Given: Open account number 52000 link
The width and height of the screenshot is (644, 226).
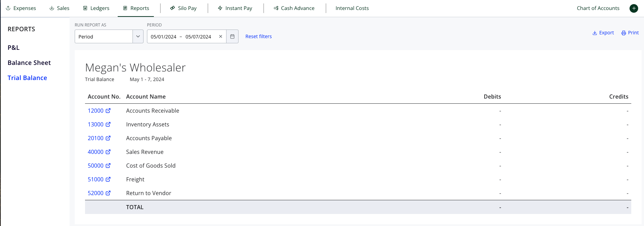Looking at the screenshot, I should (95, 193).
